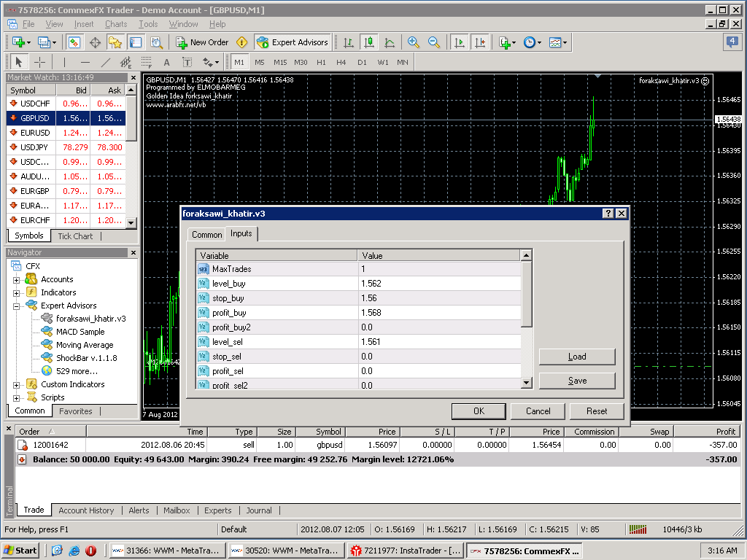
Task: Open the Templates dropdown icon
Action: pos(558,42)
